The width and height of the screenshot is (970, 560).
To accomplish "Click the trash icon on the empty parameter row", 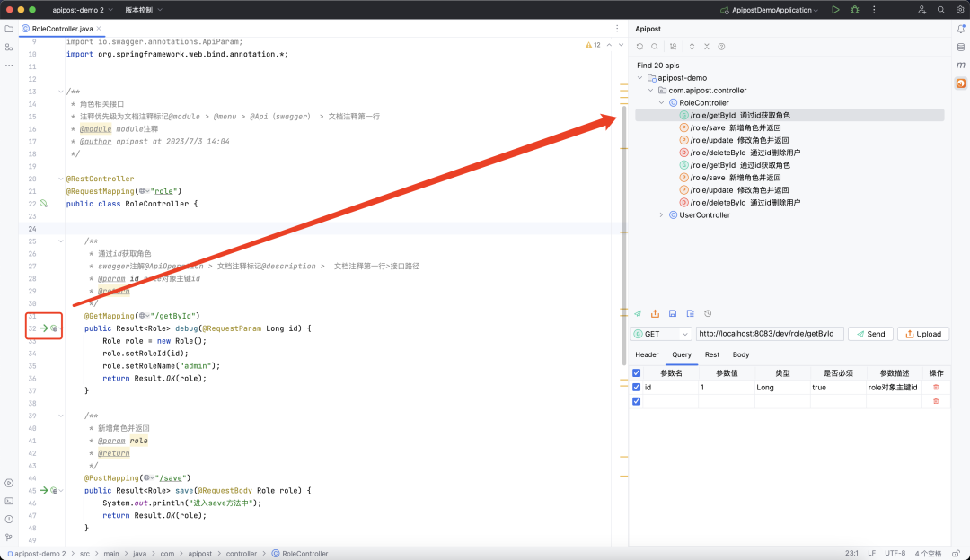I will point(936,401).
